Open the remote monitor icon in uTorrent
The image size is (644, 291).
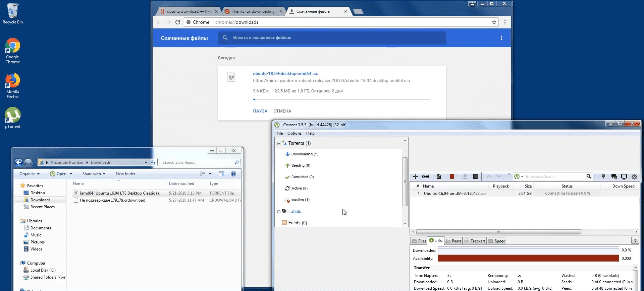pyautogui.click(x=624, y=176)
